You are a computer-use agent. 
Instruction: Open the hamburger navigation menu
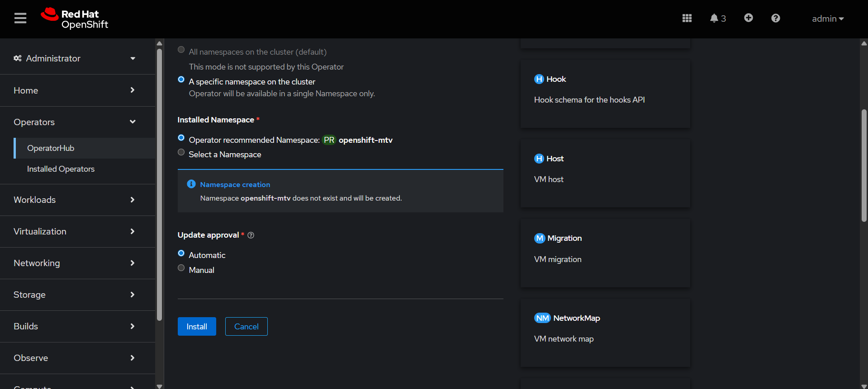(20, 19)
